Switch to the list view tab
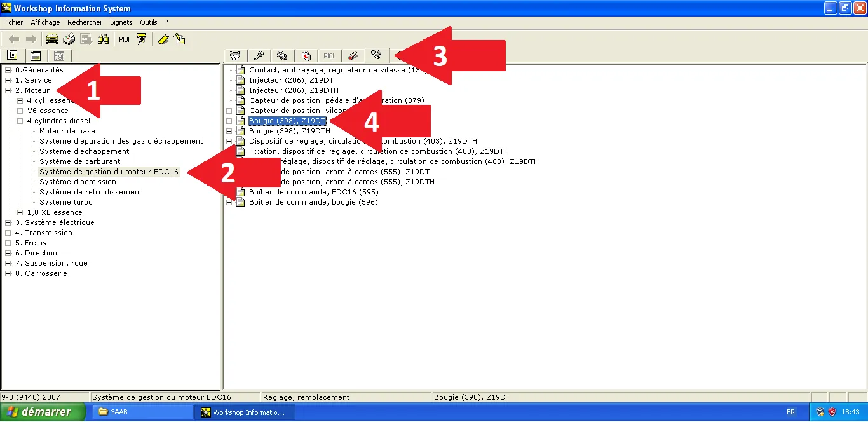Screen dimensions: 868x422 pyautogui.click(x=35, y=55)
